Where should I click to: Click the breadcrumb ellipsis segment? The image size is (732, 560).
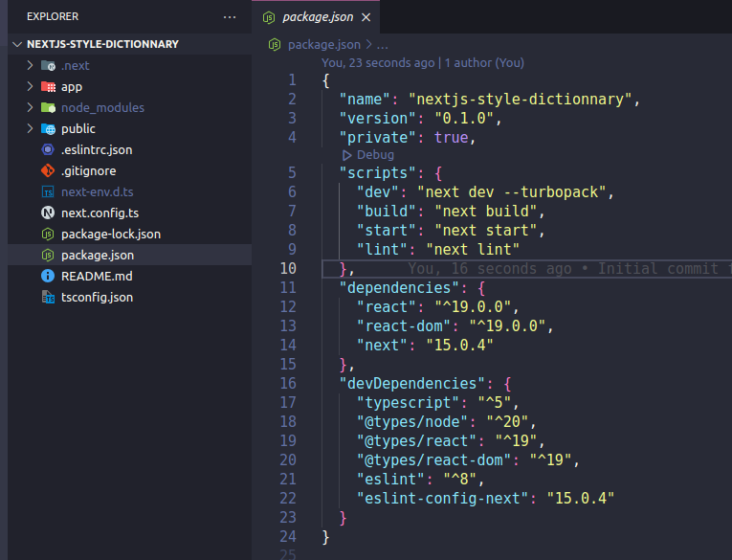pos(383,46)
